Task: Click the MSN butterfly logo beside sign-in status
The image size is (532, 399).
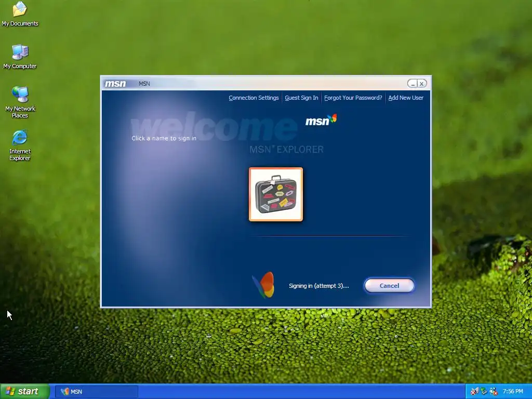Action: [263, 285]
